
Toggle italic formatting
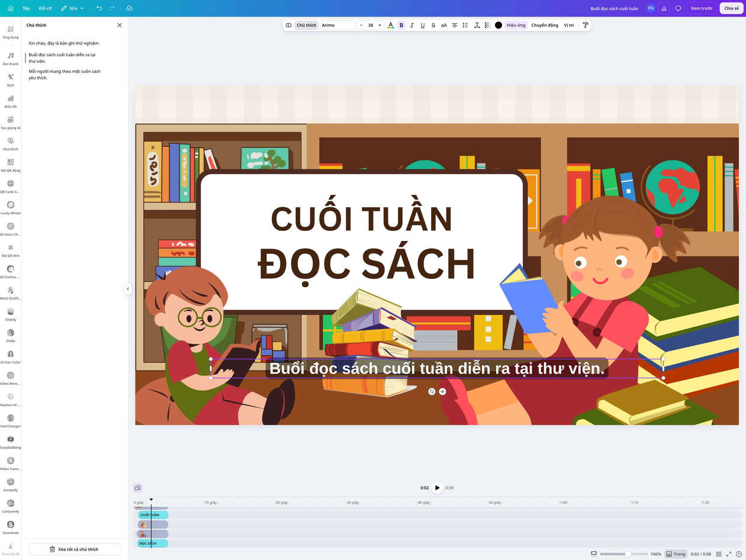tap(412, 25)
